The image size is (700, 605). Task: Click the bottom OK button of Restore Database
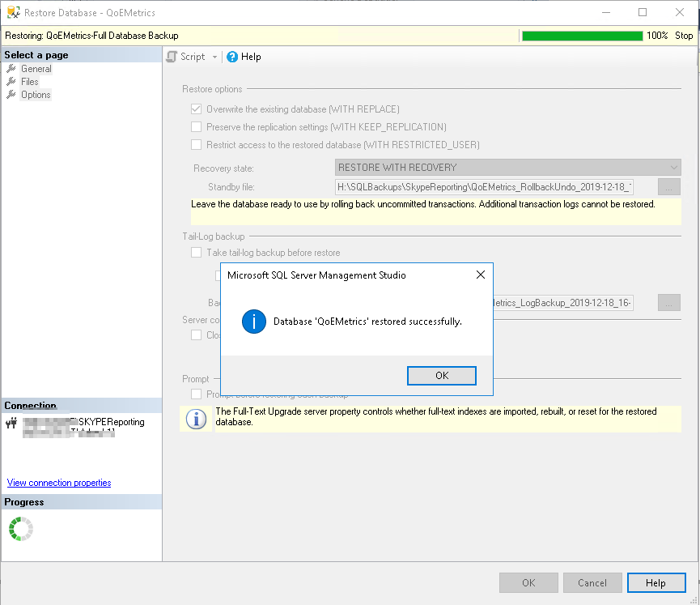[528, 582]
